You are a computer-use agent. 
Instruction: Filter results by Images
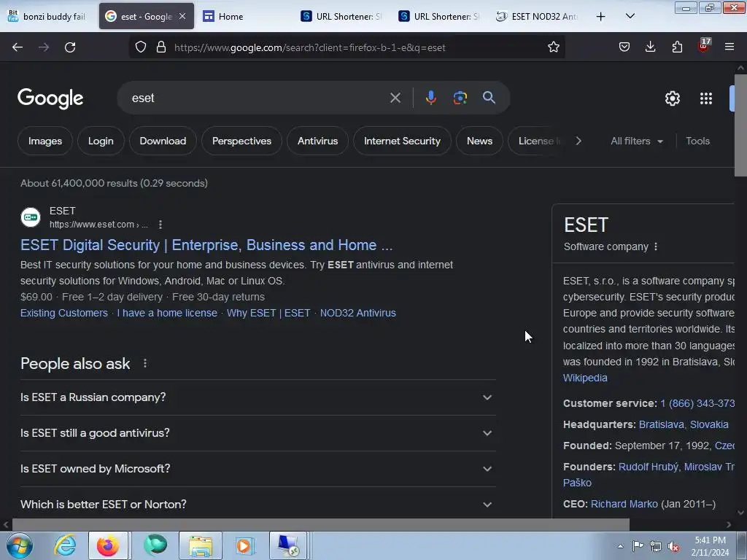pos(45,141)
